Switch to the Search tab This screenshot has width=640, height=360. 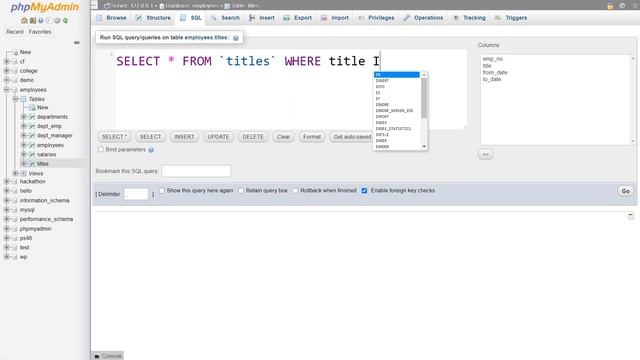226,18
